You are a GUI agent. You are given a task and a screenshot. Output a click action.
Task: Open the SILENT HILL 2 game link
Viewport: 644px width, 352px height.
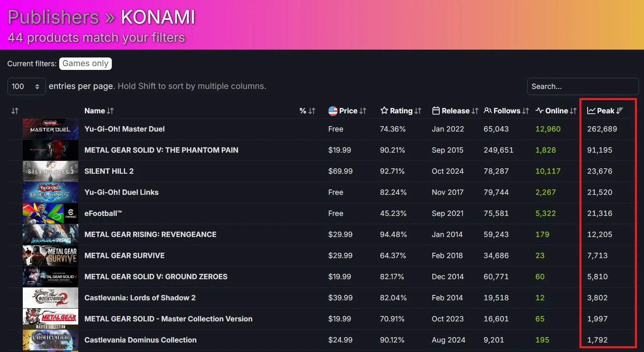coord(109,171)
